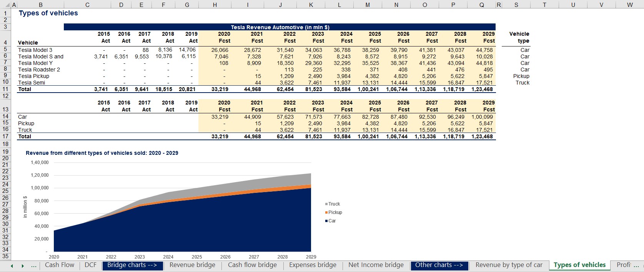
Task: Select the chart title text
Action: tap(102, 153)
